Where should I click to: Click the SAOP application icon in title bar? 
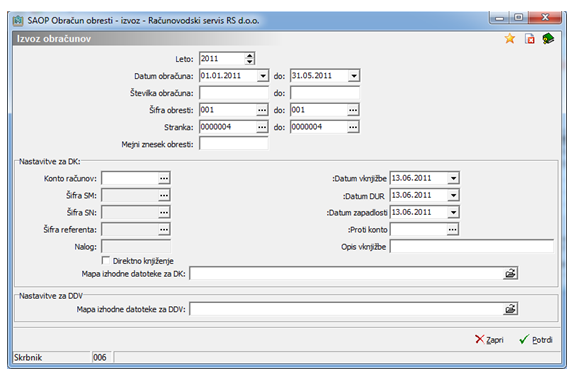18,20
